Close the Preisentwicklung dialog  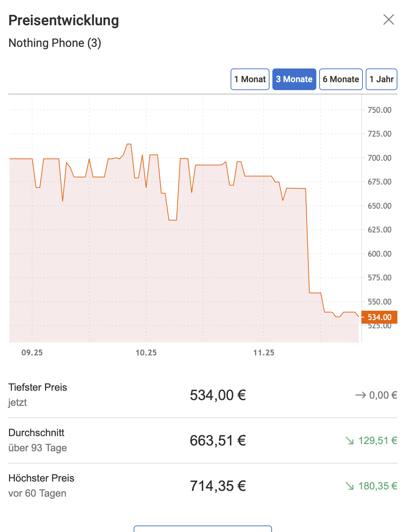click(388, 19)
